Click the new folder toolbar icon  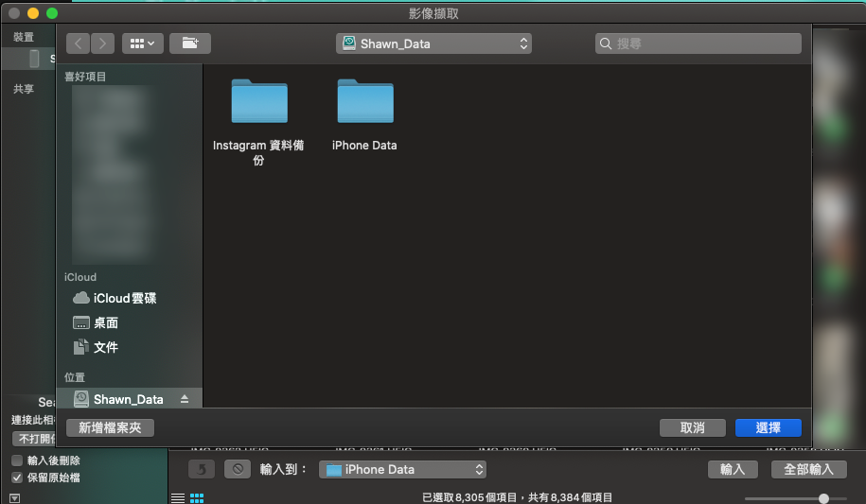[x=190, y=43]
